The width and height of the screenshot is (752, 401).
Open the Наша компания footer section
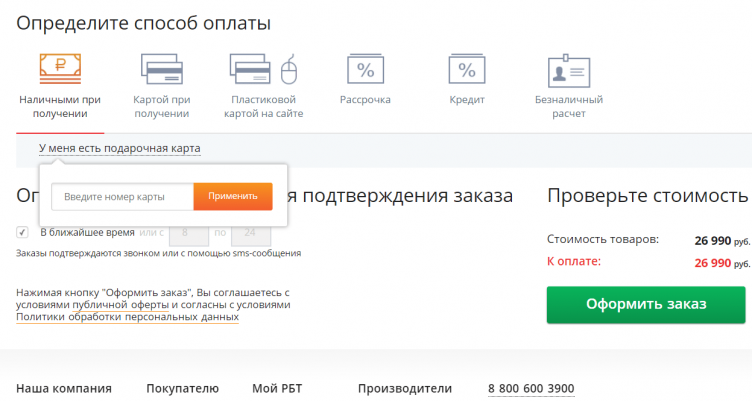64,389
